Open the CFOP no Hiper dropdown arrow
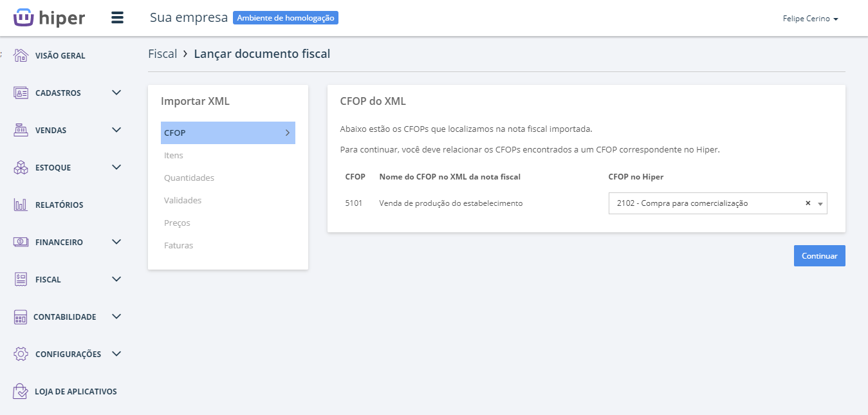Image resolution: width=868 pixels, height=415 pixels. click(820, 204)
